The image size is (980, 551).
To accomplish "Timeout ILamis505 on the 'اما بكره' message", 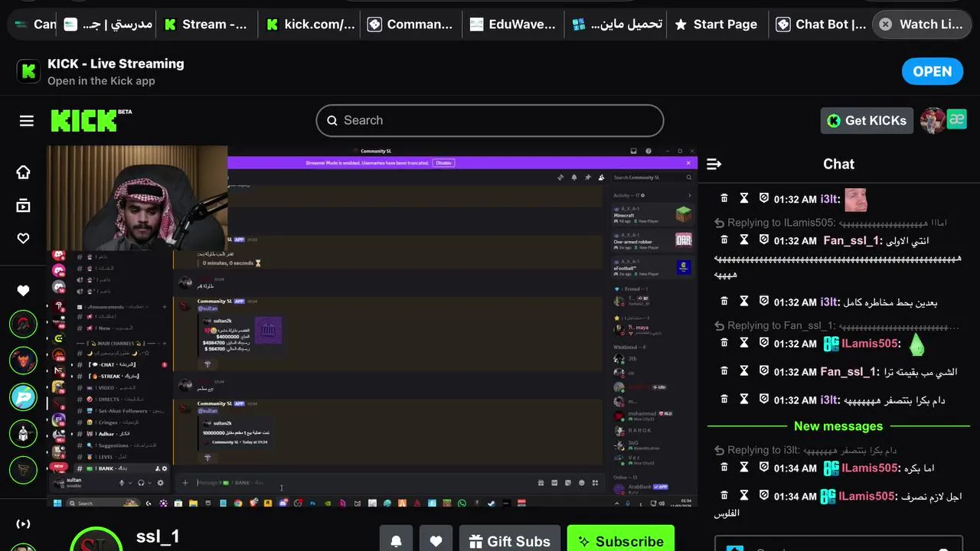I will pyautogui.click(x=744, y=468).
